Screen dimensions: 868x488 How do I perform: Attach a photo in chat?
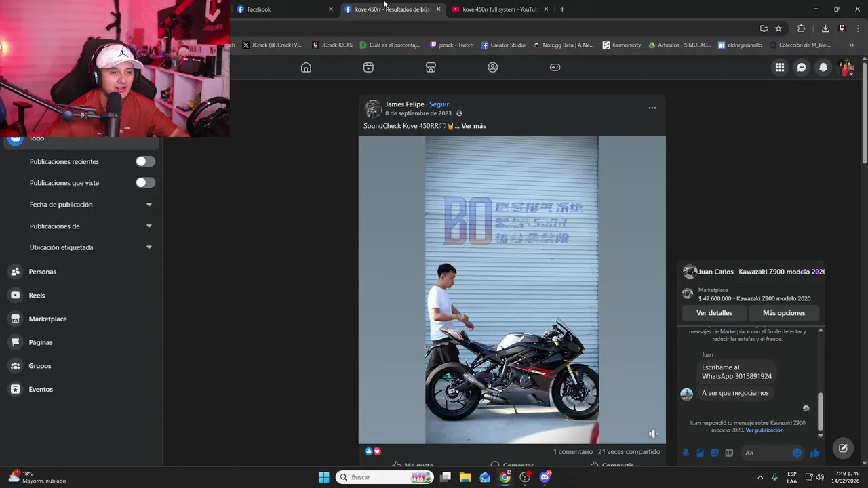pos(700,453)
